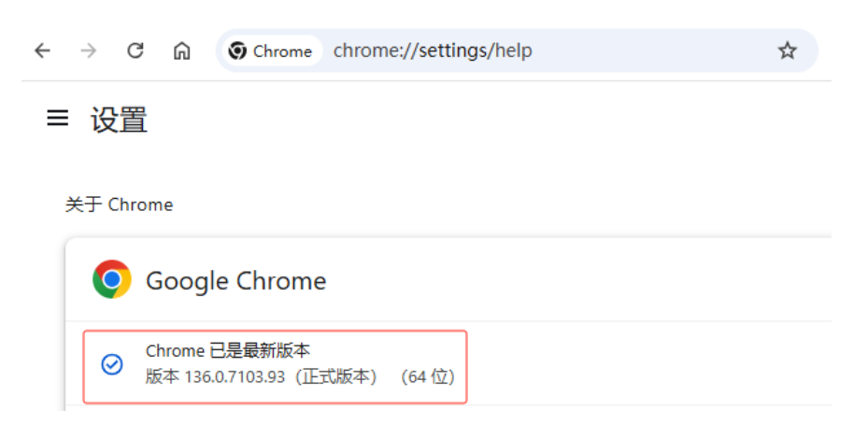Bookmark this page with the star icon
This screenshot has height=438, width=868.
[787, 50]
